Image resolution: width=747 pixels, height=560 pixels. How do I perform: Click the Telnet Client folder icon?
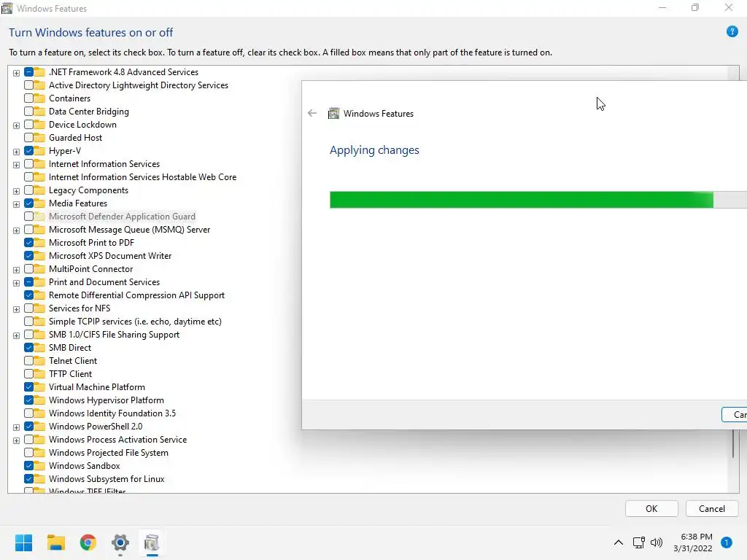pos(39,361)
